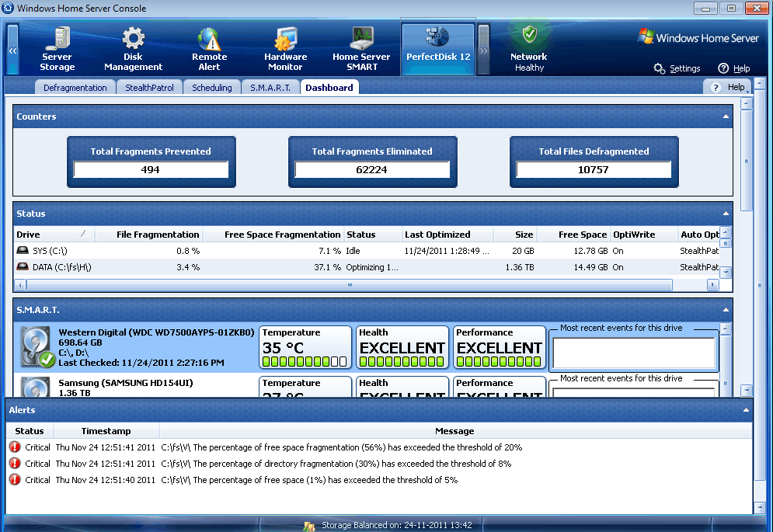This screenshot has width=773, height=532.
Task: Click Total Files Defragmented value 10757
Action: [593, 169]
